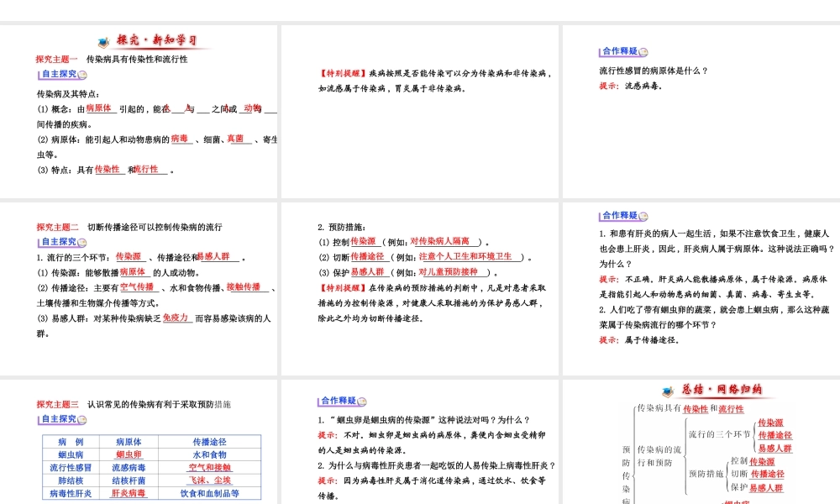Screen dimensions: 840x504
Task: Click 流行的三个环节 node in summary diagram
Action: [719, 434]
